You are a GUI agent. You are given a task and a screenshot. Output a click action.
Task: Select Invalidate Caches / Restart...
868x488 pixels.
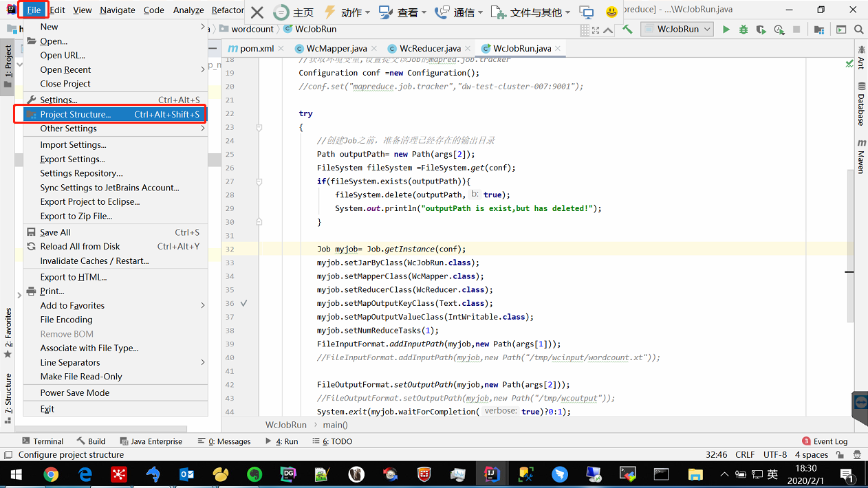click(x=115, y=260)
